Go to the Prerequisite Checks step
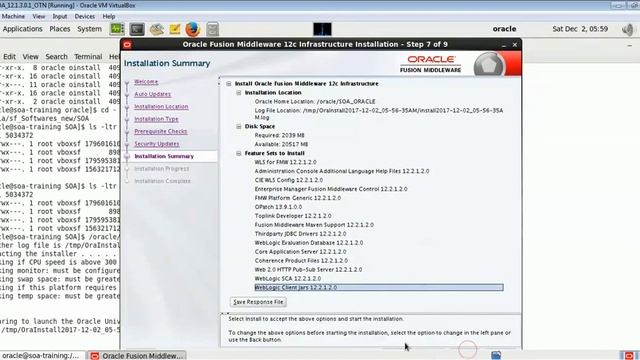Viewport: 640px width, 360px height. [161, 131]
